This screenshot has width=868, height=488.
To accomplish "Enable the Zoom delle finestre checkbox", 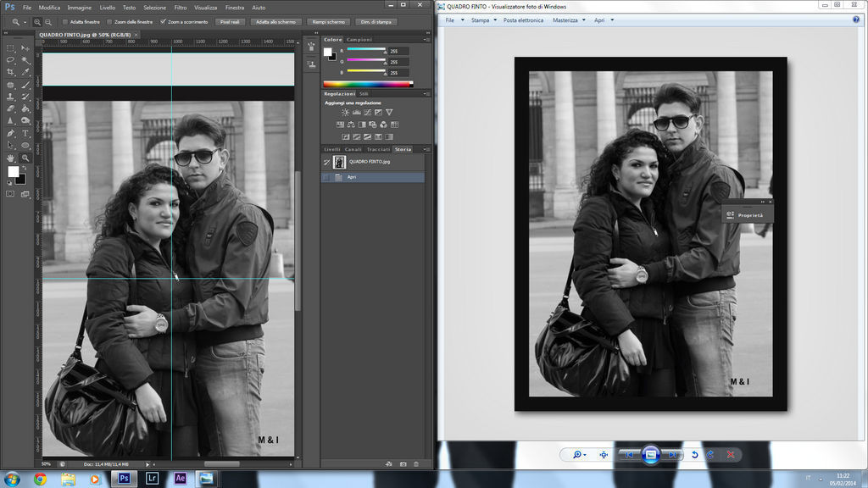I will pyautogui.click(x=109, y=22).
